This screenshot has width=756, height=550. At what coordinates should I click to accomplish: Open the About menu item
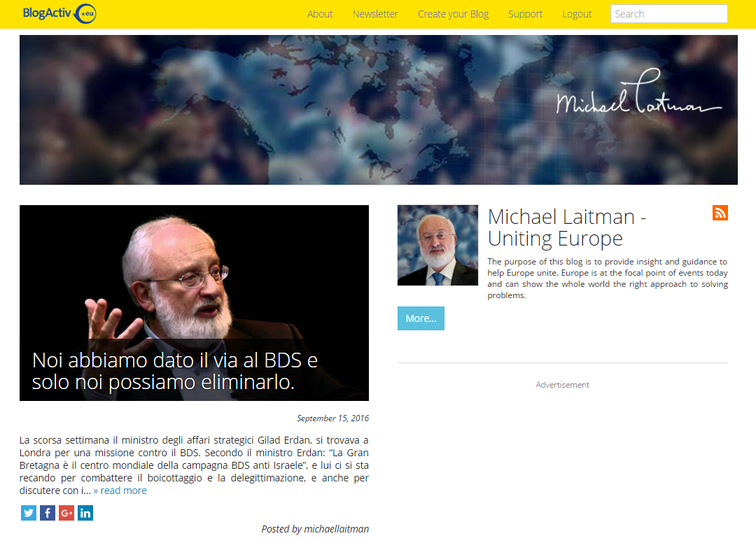coord(320,14)
